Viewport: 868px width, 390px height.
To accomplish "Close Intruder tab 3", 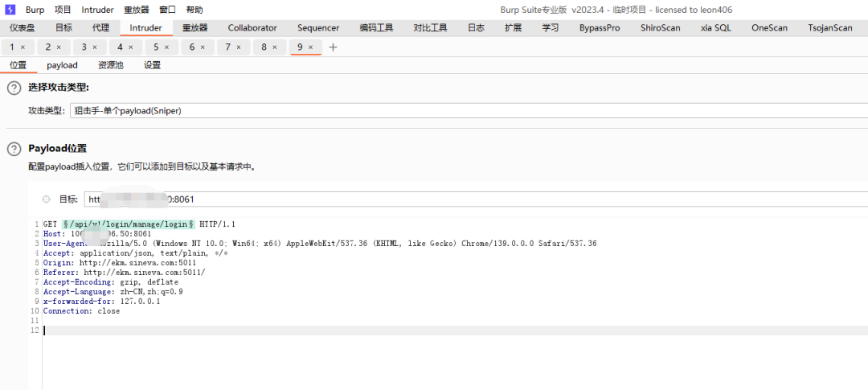I will tap(95, 47).
